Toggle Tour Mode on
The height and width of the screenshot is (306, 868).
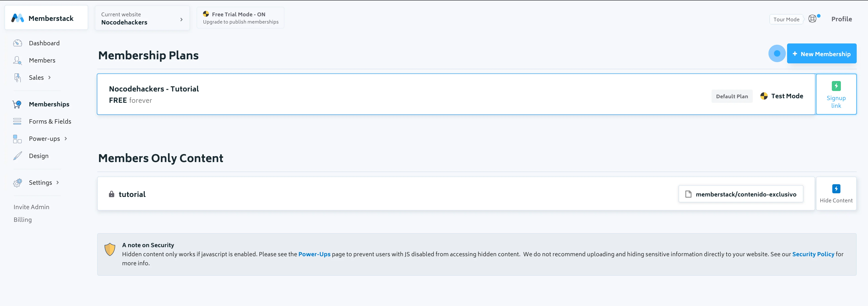pos(786,19)
